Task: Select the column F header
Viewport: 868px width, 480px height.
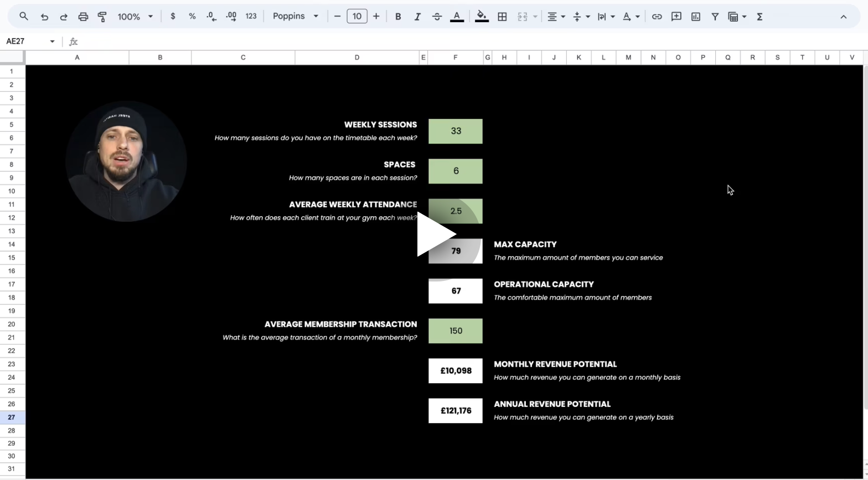Action: tap(455, 58)
